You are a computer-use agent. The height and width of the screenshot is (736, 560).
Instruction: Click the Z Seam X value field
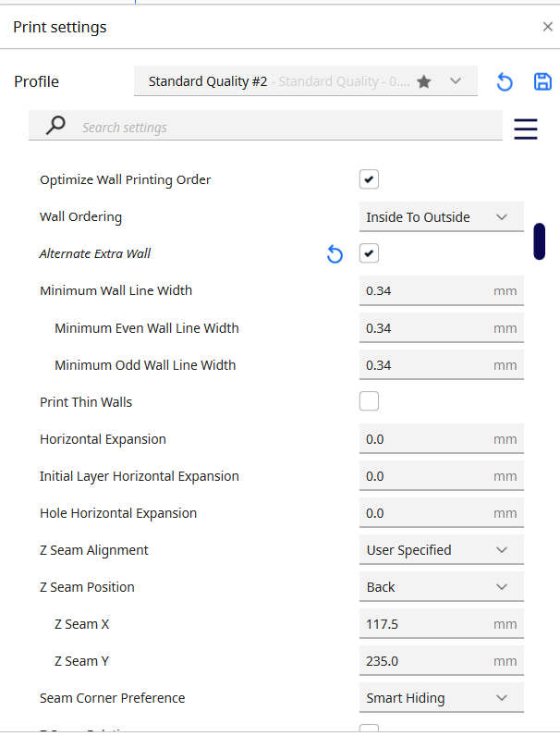coord(425,624)
